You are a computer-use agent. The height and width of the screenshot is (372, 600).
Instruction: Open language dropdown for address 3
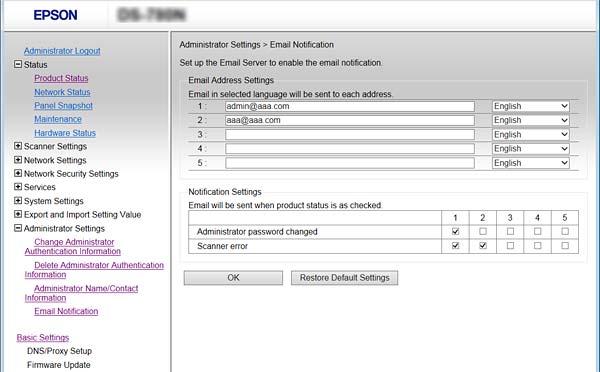tap(530, 134)
